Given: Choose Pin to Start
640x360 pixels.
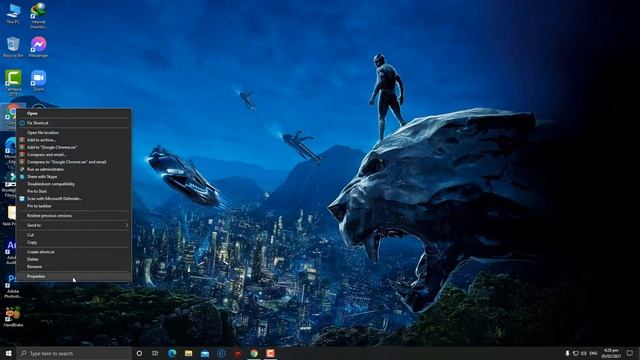Looking at the screenshot, I should pyautogui.click(x=73, y=191).
